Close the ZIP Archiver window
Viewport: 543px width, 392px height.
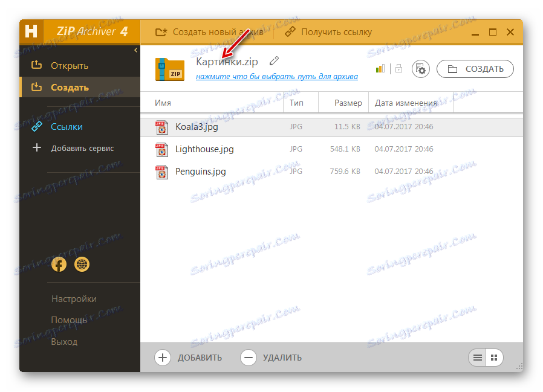point(510,32)
